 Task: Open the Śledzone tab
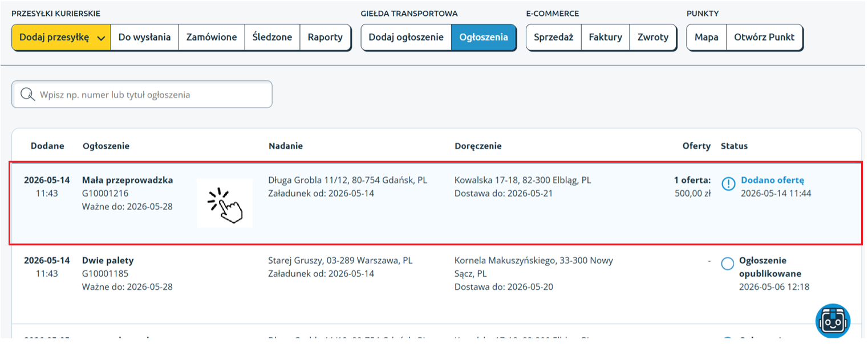click(x=272, y=38)
